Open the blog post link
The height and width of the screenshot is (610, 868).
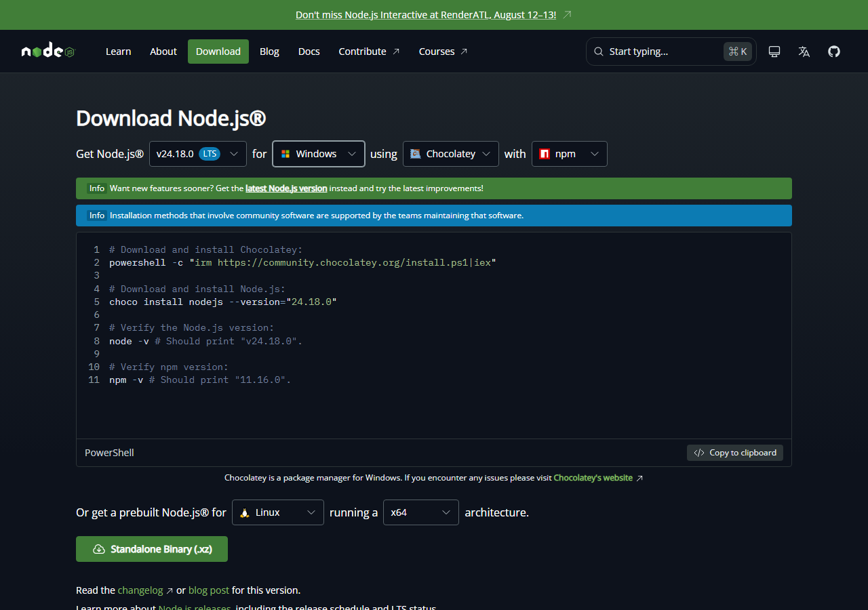pos(209,590)
